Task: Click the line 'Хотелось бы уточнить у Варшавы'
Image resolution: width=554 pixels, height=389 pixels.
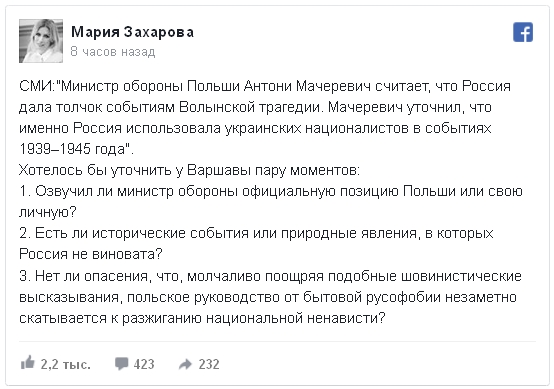Action: [189, 170]
